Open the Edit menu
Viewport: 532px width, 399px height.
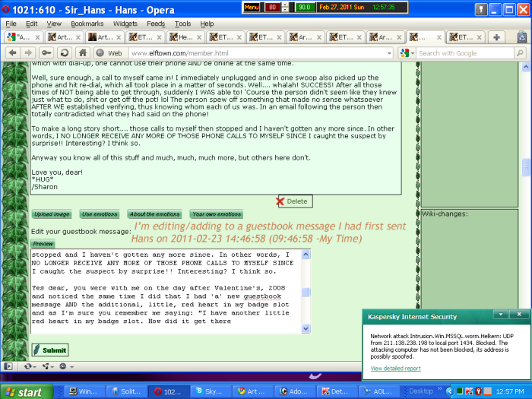32,24
